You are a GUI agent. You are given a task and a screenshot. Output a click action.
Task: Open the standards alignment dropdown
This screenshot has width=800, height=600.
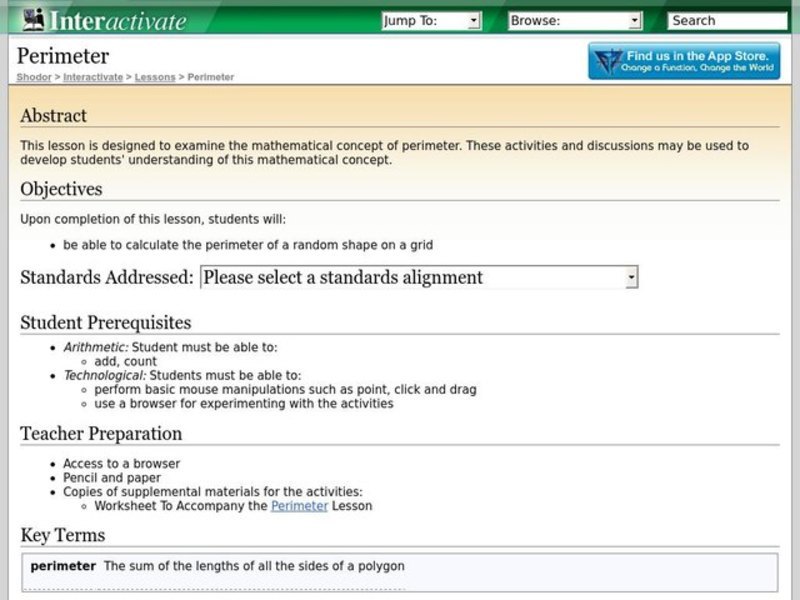(419, 278)
